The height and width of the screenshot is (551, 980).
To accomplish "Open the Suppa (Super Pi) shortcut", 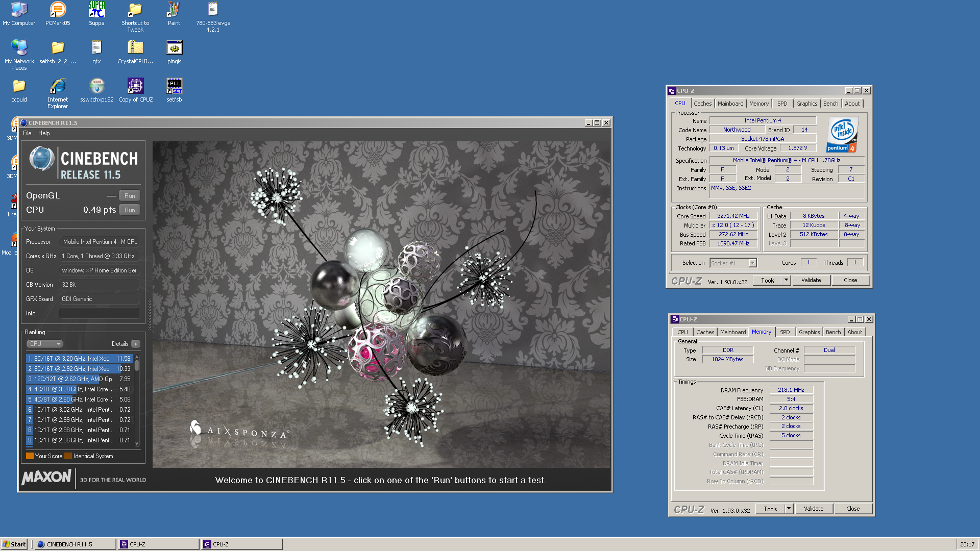I will [96, 14].
